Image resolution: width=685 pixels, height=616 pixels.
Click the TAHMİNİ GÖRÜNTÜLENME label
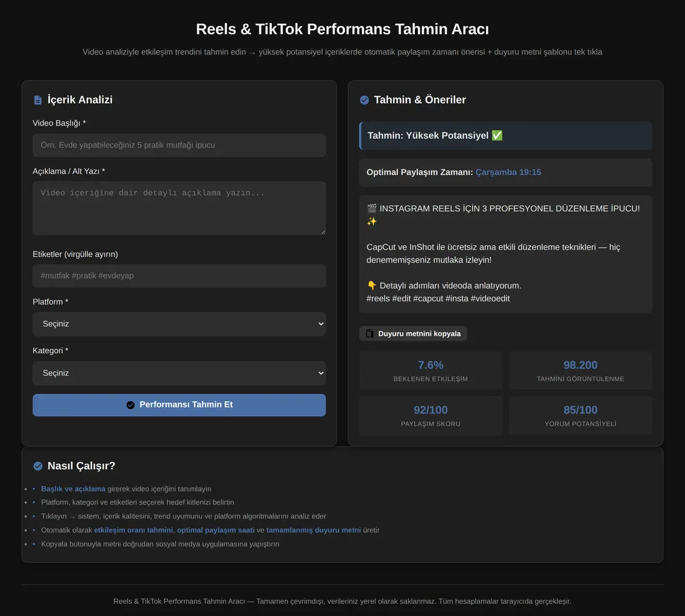(x=581, y=379)
